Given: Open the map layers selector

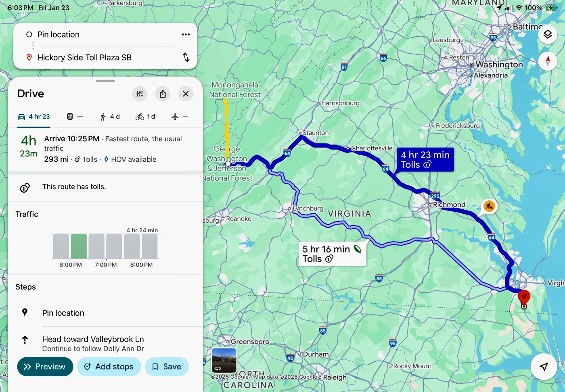Looking at the screenshot, I should [547, 35].
